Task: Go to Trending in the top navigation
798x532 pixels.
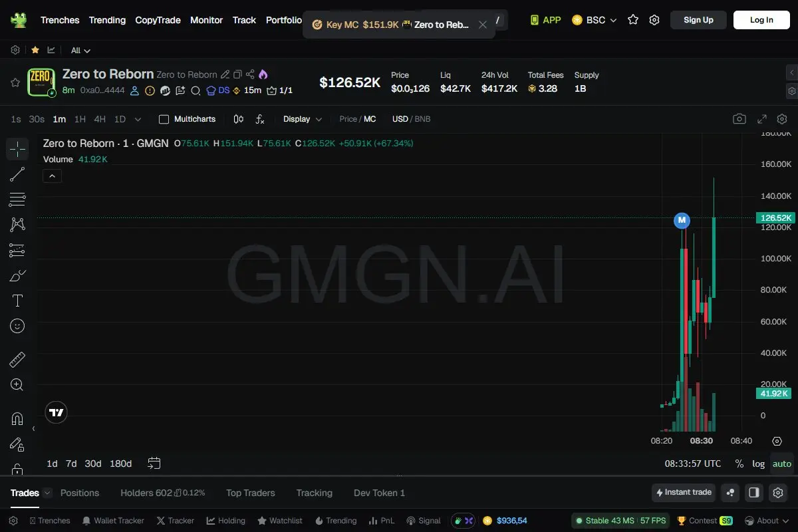Action: 107,20
